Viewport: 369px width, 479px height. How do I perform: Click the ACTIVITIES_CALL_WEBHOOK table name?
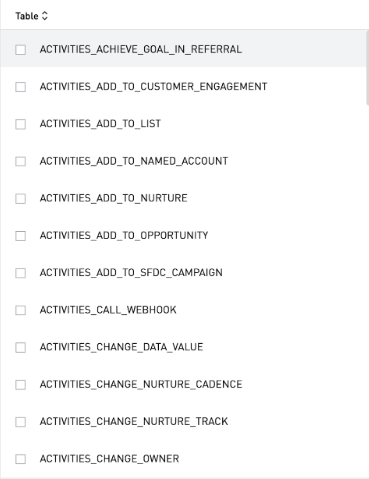108,310
